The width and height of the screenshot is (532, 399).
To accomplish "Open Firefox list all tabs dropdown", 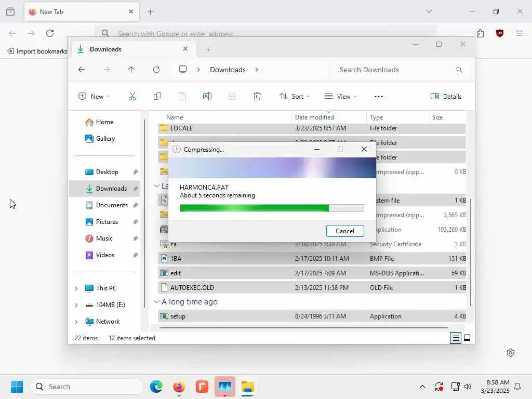I will click(429, 11).
